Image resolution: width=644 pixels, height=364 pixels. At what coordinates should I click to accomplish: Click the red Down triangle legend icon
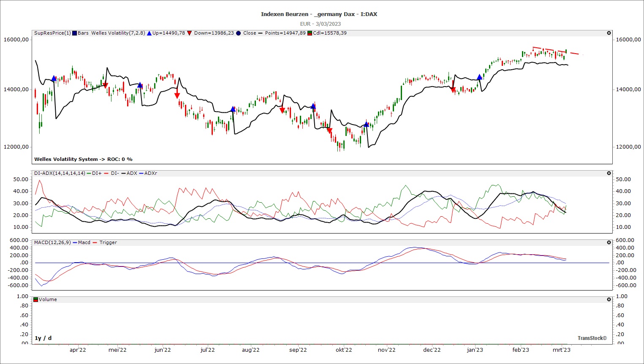(x=190, y=33)
